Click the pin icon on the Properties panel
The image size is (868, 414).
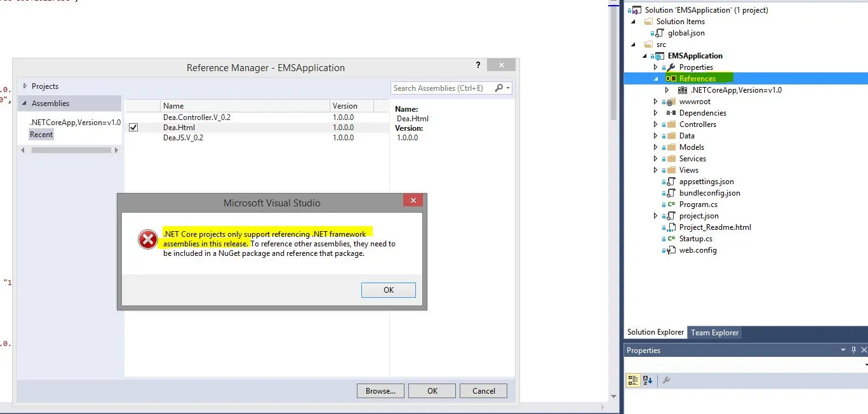[x=853, y=350]
